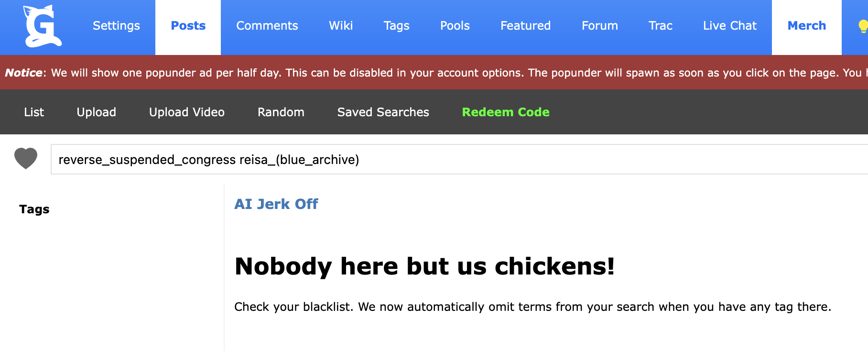Viewport: 868px width, 351px height.
Task: Open Saved Searches
Action: [383, 112]
